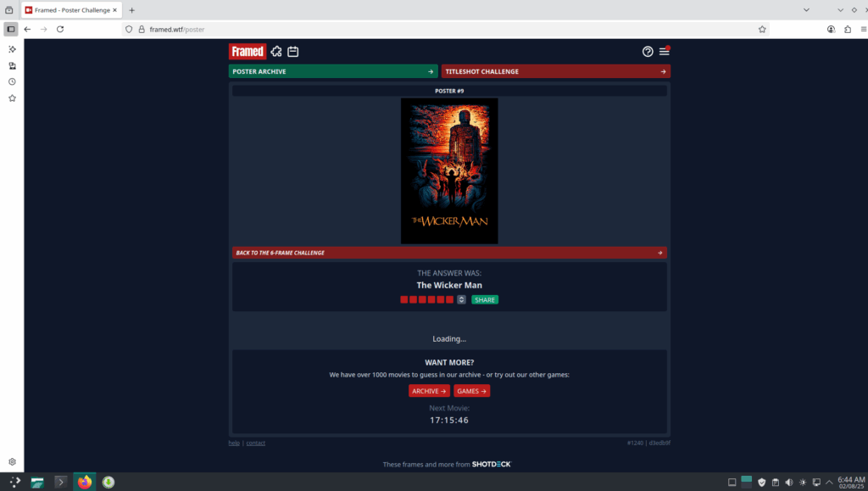Open browser history from the sidebar clock icon

tap(12, 81)
